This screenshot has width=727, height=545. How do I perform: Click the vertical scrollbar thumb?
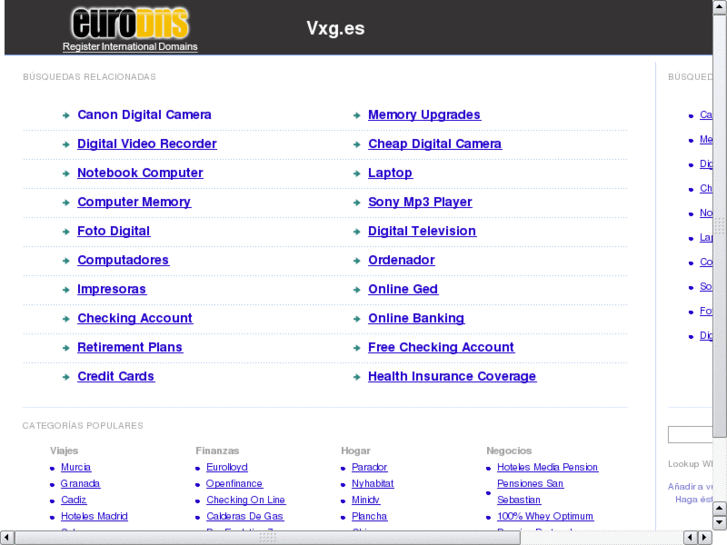point(720,226)
